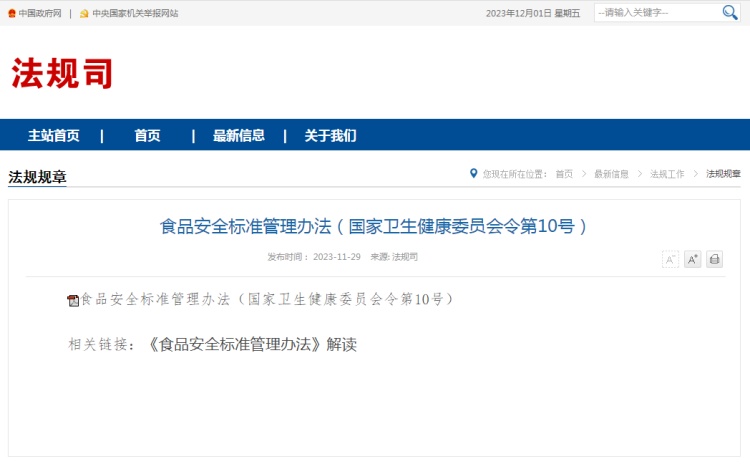The image size is (750, 474).
Task: Open the 《食品安全标准管理办法》解读 related link
Action: click(251, 344)
